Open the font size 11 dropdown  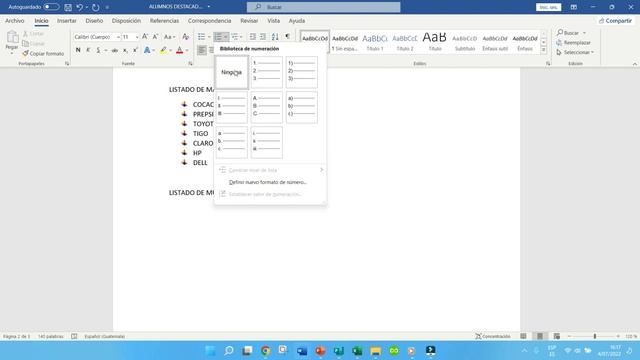pyautogui.click(x=137, y=37)
